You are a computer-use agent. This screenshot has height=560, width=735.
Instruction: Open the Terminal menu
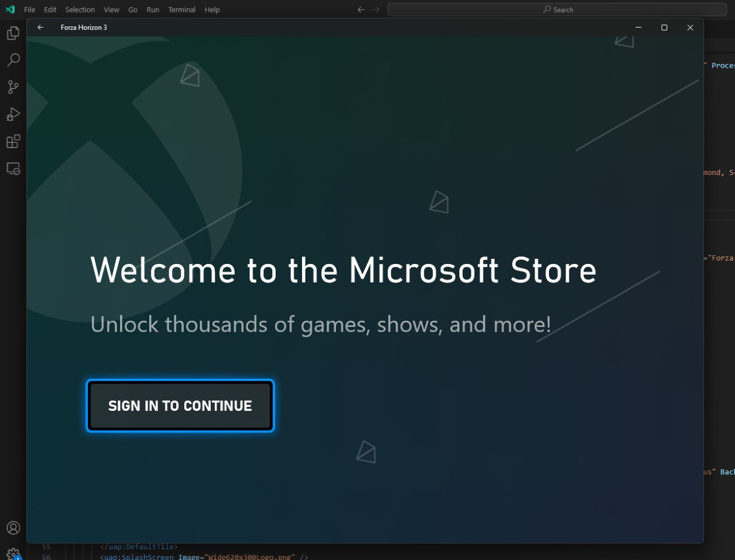pos(182,10)
